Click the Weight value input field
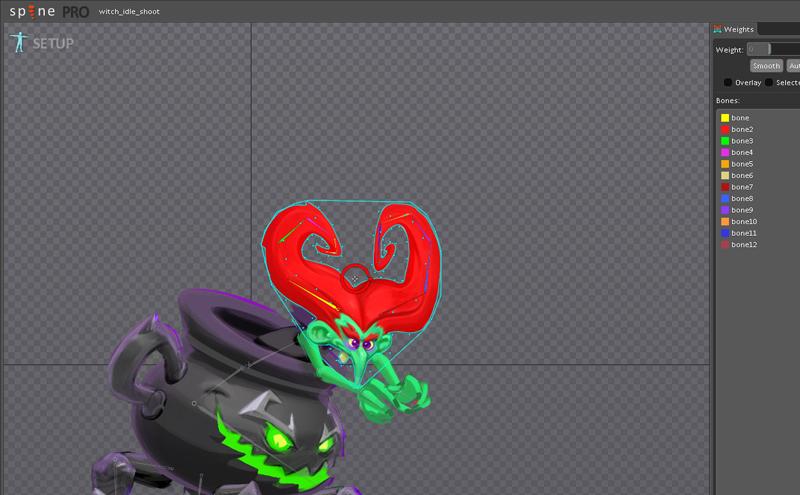 click(x=758, y=49)
